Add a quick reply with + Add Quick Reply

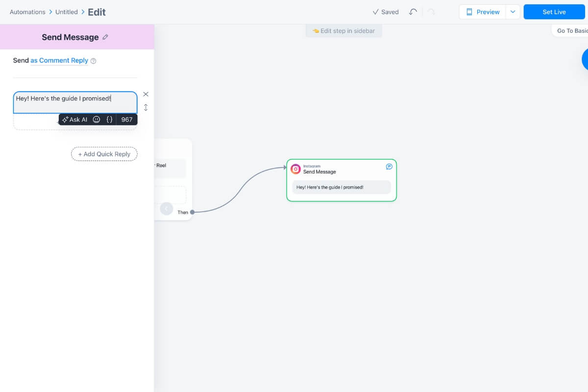coord(104,154)
